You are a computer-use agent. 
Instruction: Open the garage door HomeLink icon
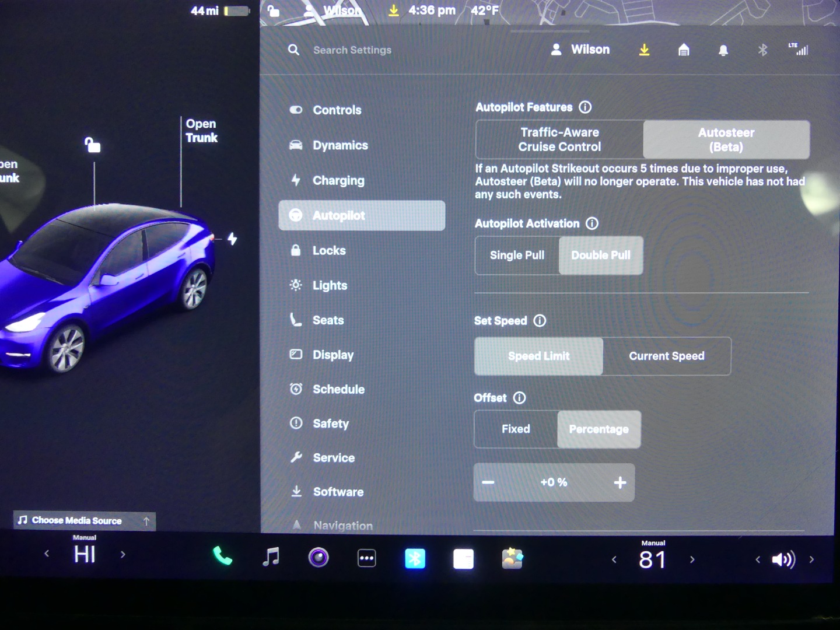[x=684, y=51]
